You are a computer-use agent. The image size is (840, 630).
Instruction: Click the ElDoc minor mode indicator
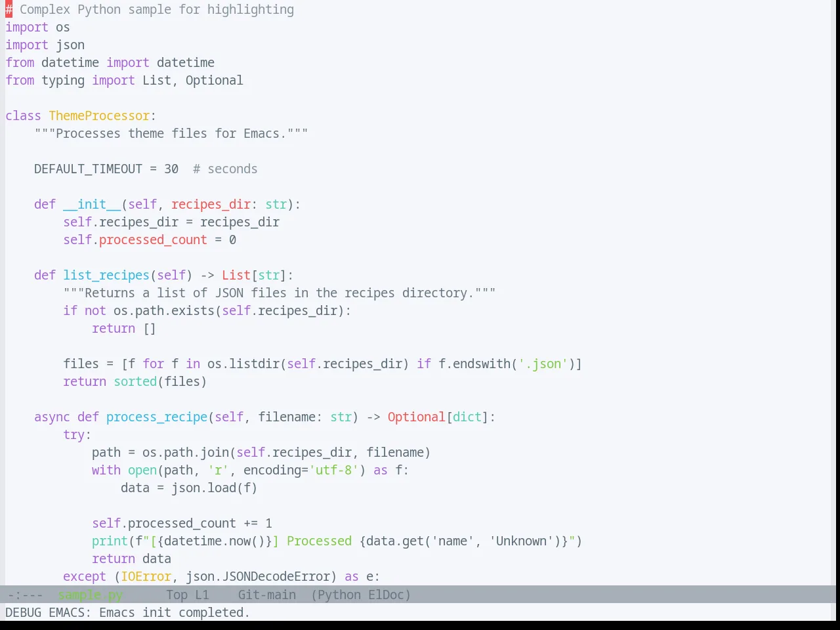pos(387,595)
